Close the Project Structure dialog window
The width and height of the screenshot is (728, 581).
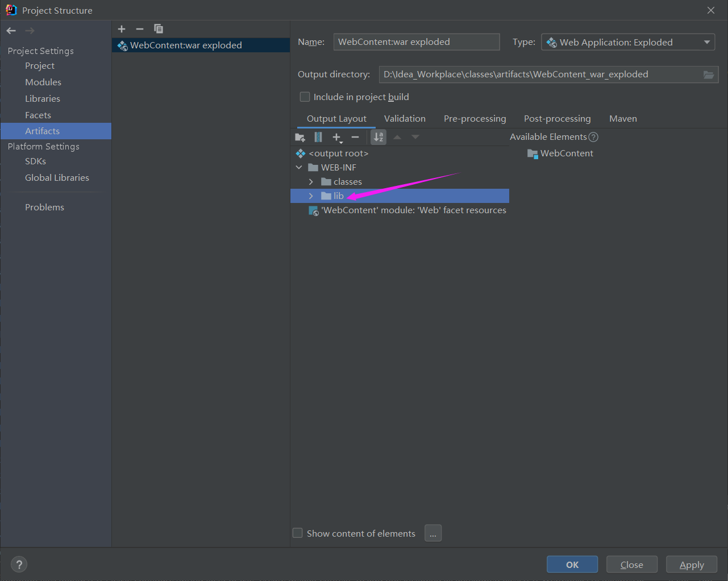(x=711, y=10)
